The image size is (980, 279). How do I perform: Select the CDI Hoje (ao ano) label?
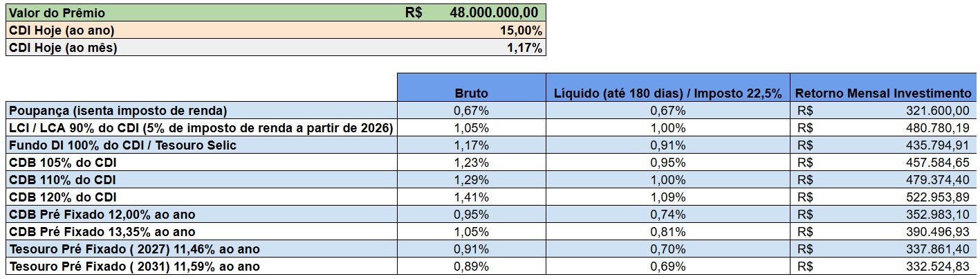[62, 30]
